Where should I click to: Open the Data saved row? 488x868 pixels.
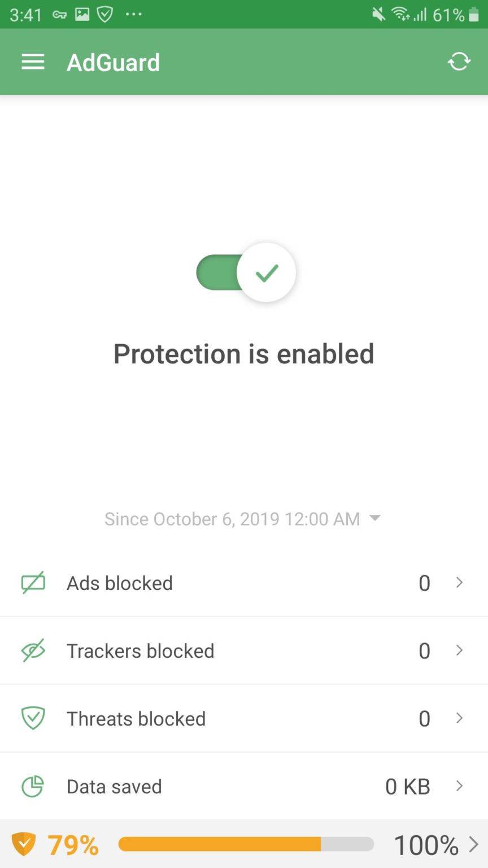click(243, 786)
